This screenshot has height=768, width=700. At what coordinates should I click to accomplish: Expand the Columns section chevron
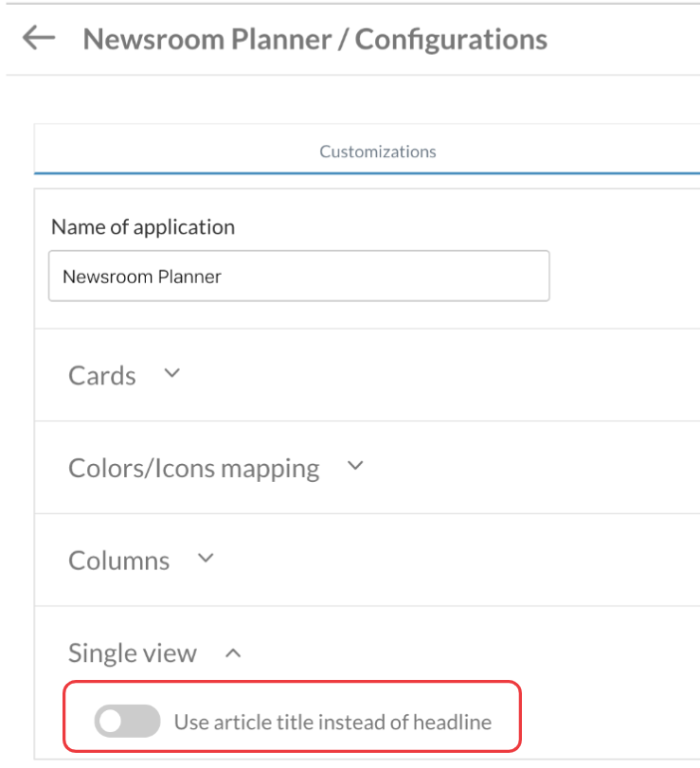point(205,559)
